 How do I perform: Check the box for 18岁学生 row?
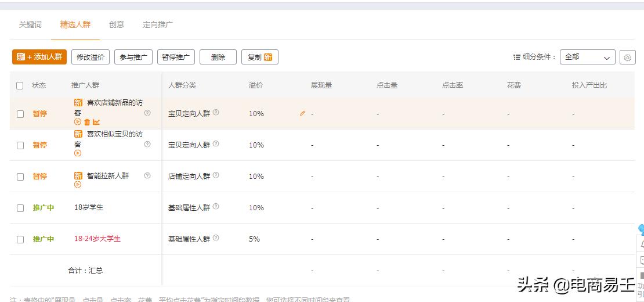click(x=20, y=208)
